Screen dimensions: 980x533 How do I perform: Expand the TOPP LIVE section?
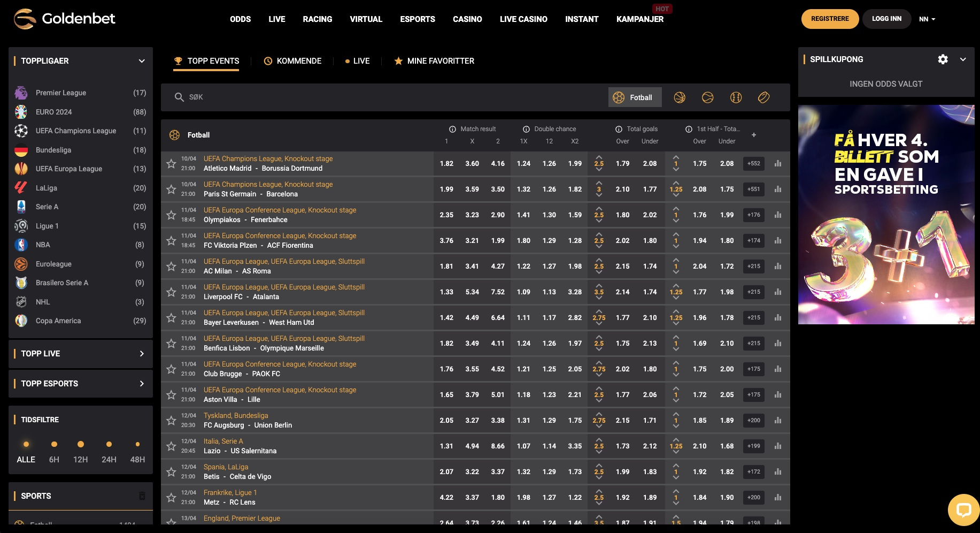[x=141, y=354]
